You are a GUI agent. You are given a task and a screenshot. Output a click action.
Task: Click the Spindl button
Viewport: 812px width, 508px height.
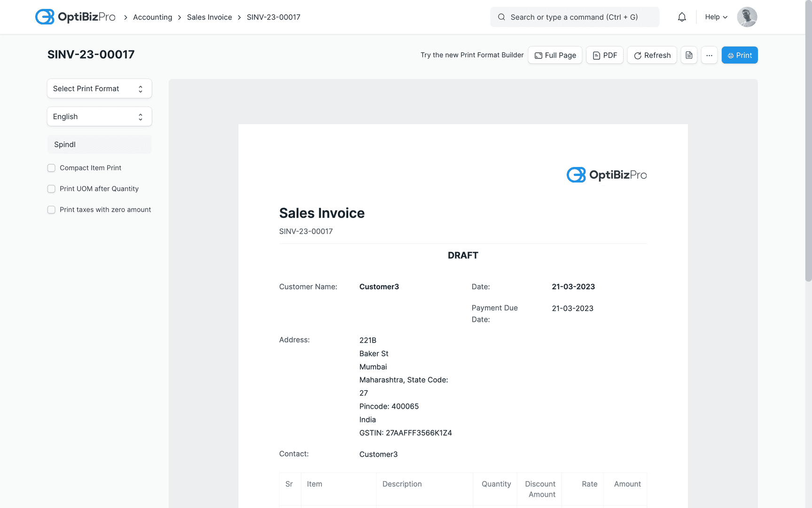[99, 144]
